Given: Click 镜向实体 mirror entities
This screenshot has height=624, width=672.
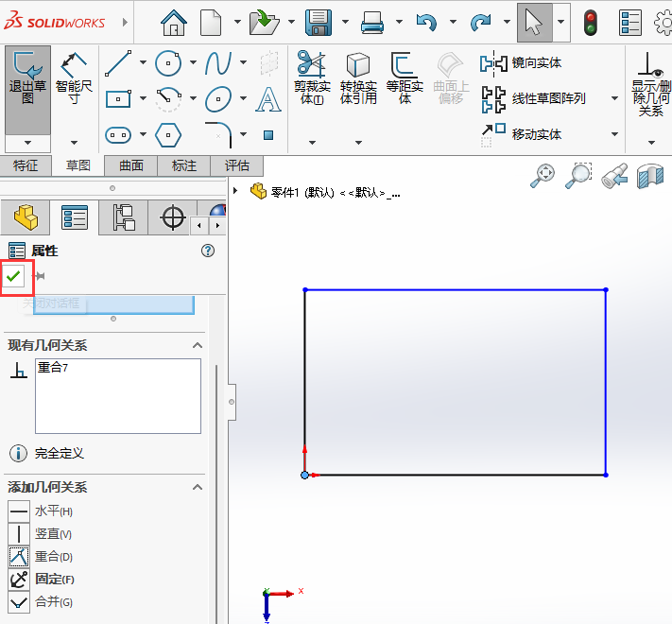Looking at the screenshot, I should click(521, 63).
